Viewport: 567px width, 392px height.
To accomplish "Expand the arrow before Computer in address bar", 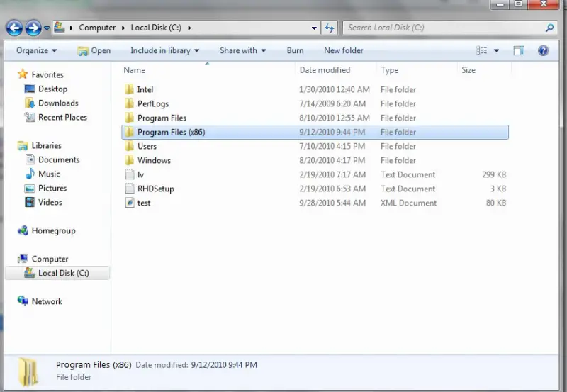I will pos(72,28).
